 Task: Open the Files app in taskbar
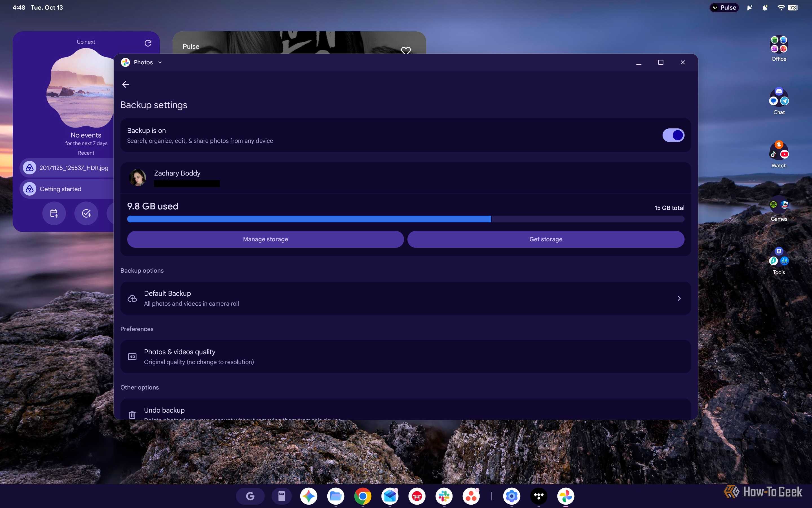336,496
